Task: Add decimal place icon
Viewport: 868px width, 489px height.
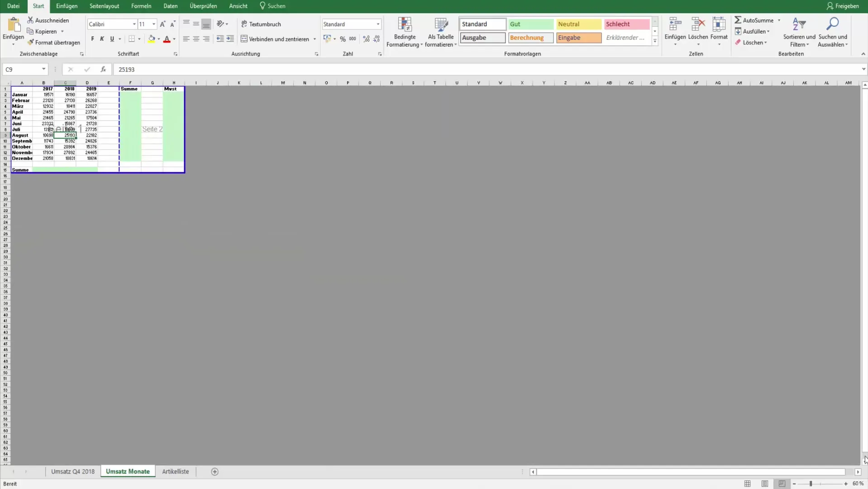Action: tap(366, 39)
